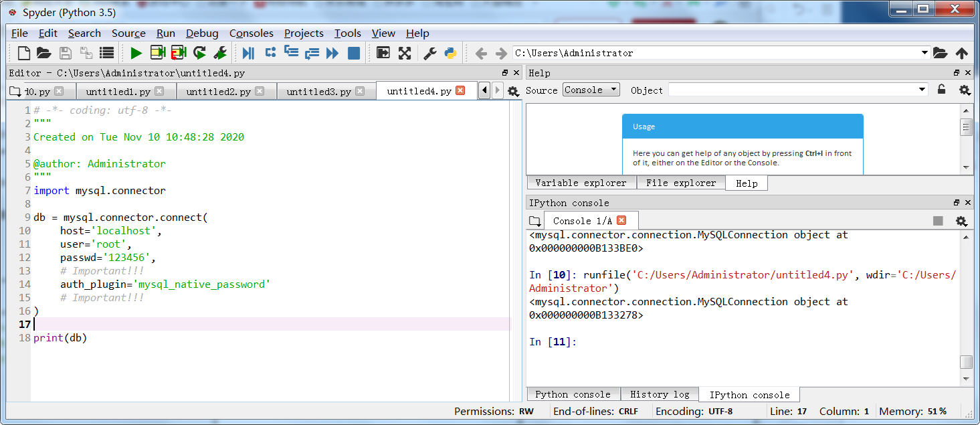Open the Tools menu
This screenshot has width=980, height=425.
[348, 33]
